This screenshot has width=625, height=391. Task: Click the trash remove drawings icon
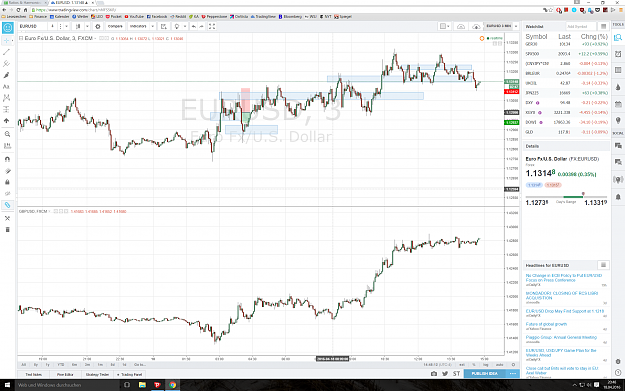pos(7,230)
